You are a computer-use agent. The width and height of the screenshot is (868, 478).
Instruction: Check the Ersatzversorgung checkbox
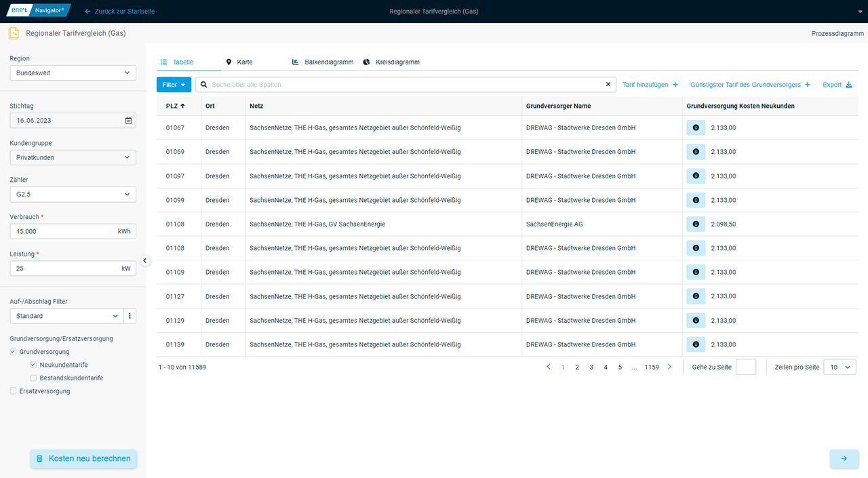14,391
